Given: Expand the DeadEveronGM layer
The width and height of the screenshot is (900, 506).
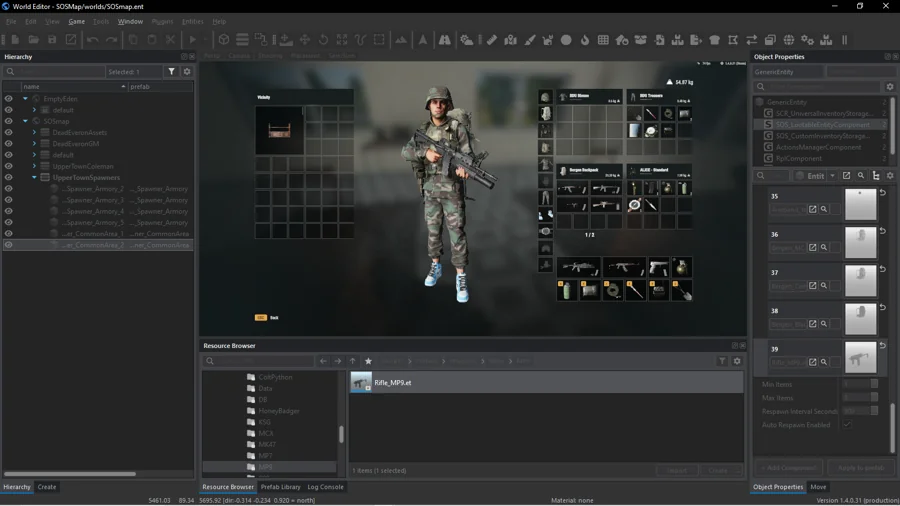Looking at the screenshot, I should [34, 143].
